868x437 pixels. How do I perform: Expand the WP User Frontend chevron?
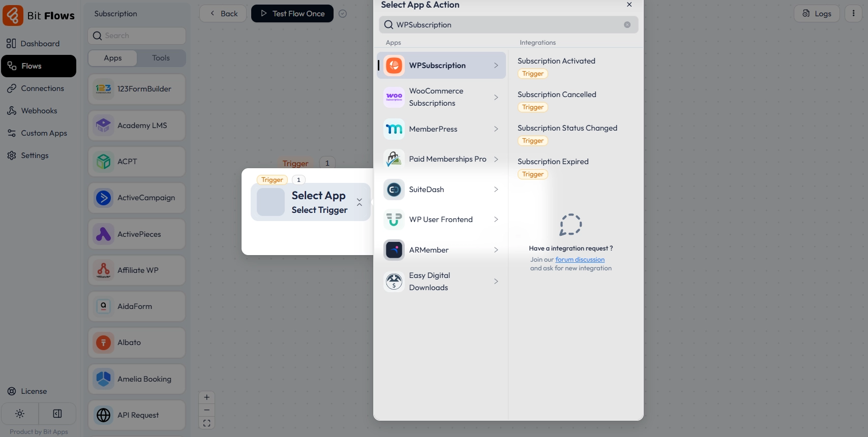click(496, 220)
